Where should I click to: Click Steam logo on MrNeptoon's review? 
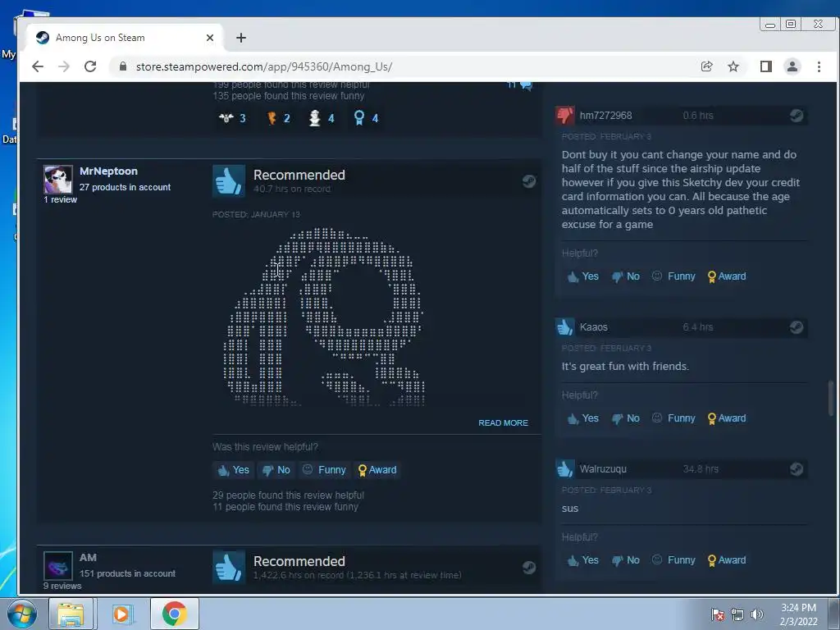pos(529,181)
